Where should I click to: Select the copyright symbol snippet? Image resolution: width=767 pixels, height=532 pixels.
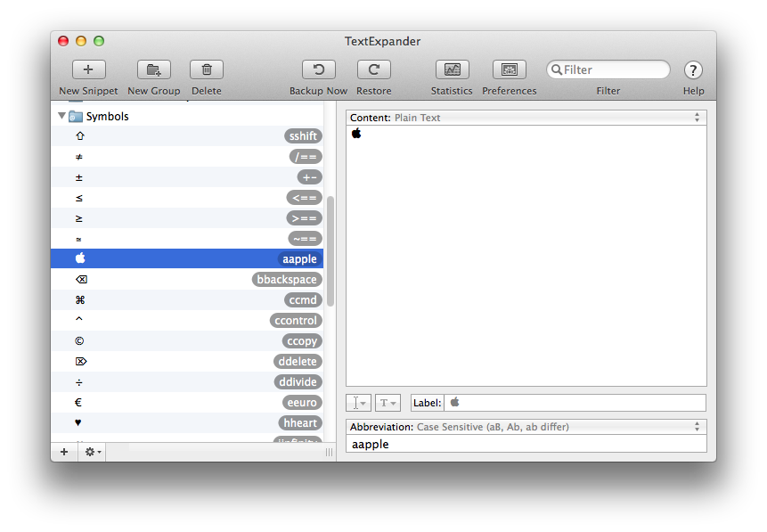[x=79, y=340]
